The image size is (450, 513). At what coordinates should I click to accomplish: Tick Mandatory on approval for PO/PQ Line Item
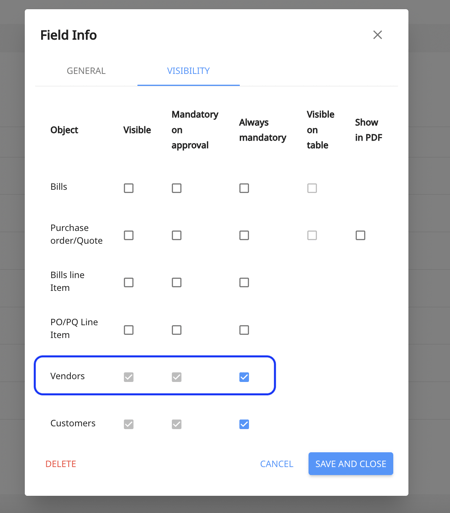177,330
